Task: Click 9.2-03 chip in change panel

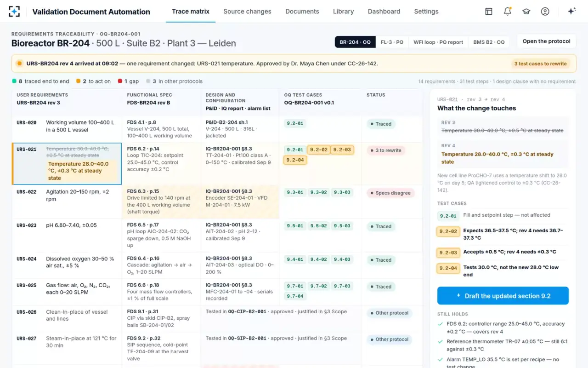Action: pyautogui.click(x=448, y=253)
